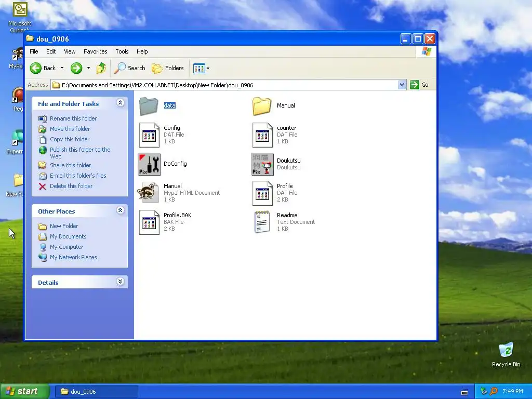Open the Forward history dropdown arrow
The width and height of the screenshot is (532, 399).
(88, 68)
